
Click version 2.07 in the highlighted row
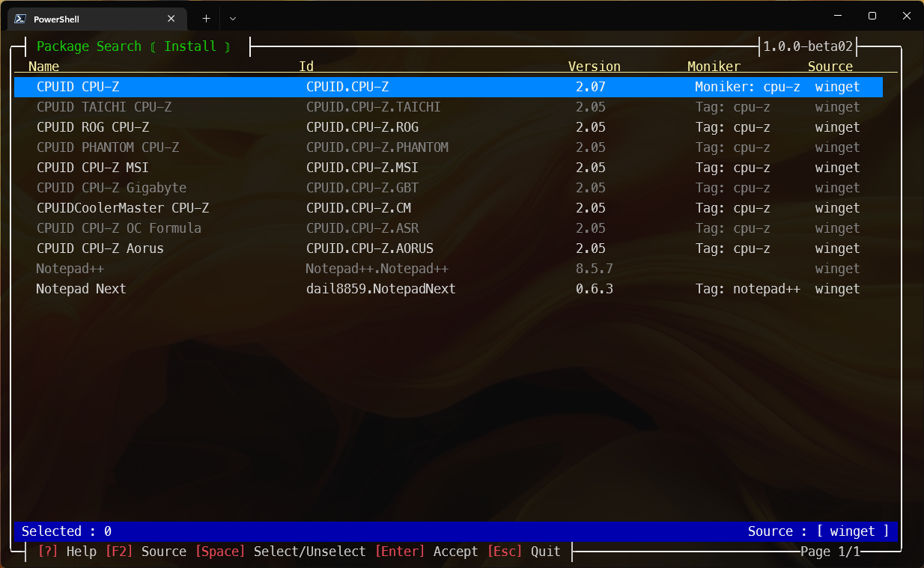[591, 87]
